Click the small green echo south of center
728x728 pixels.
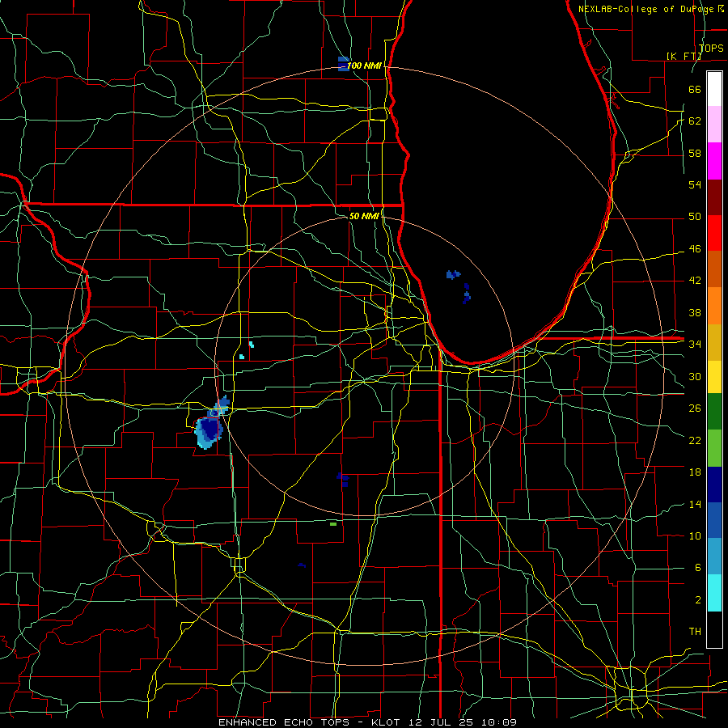[333, 523]
